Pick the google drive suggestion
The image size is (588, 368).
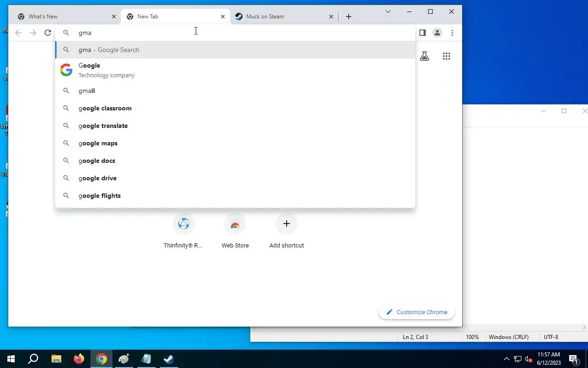click(x=235, y=178)
